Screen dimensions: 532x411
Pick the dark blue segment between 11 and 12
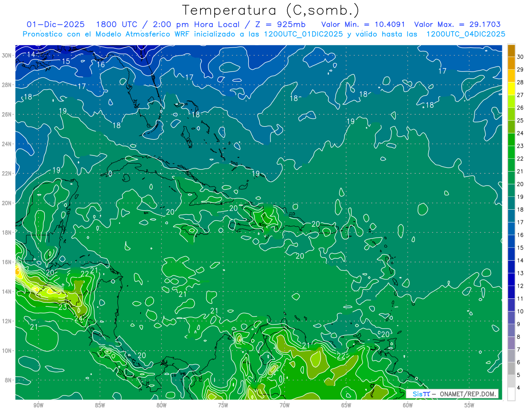tap(511, 292)
